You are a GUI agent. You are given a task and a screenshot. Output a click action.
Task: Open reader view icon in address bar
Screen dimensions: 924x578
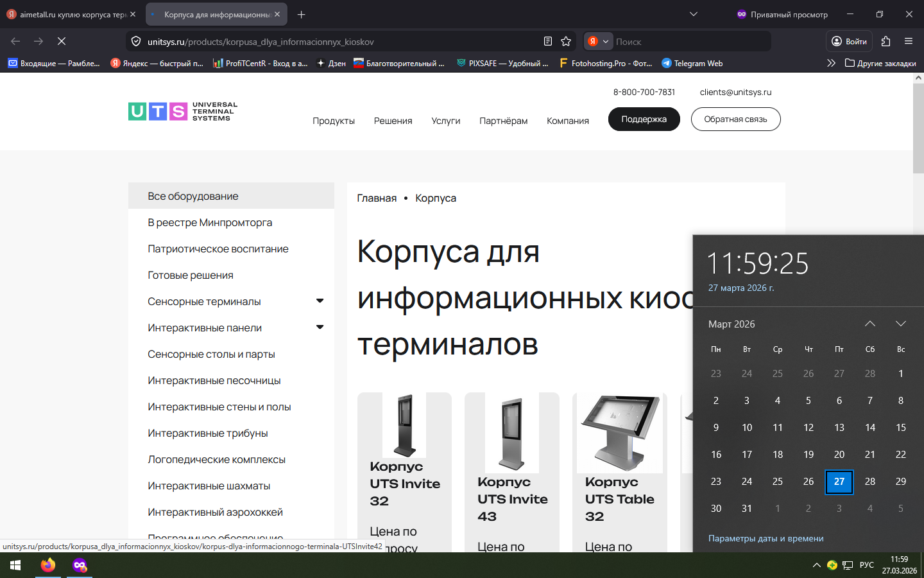tap(548, 41)
